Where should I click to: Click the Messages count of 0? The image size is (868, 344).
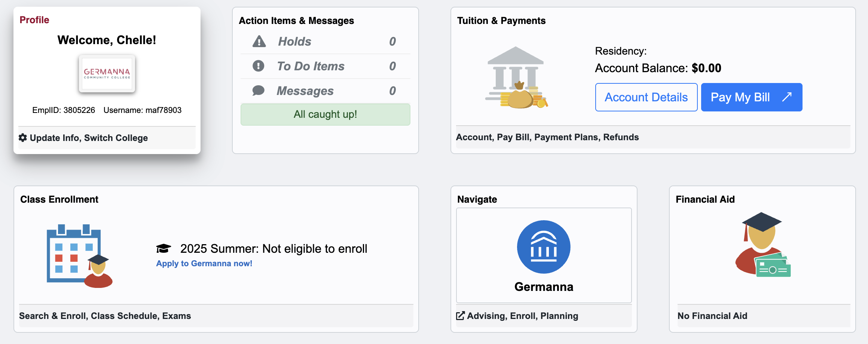click(392, 91)
